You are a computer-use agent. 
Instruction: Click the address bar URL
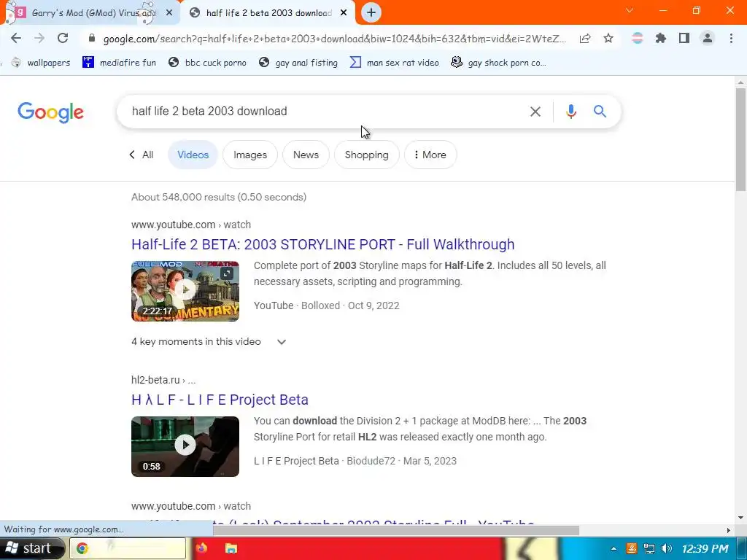[x=334, y=39]
